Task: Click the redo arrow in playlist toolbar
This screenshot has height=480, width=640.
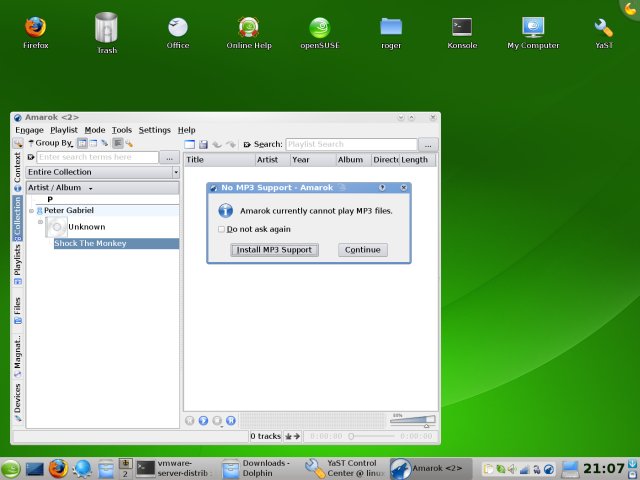Action: [231, 144]
